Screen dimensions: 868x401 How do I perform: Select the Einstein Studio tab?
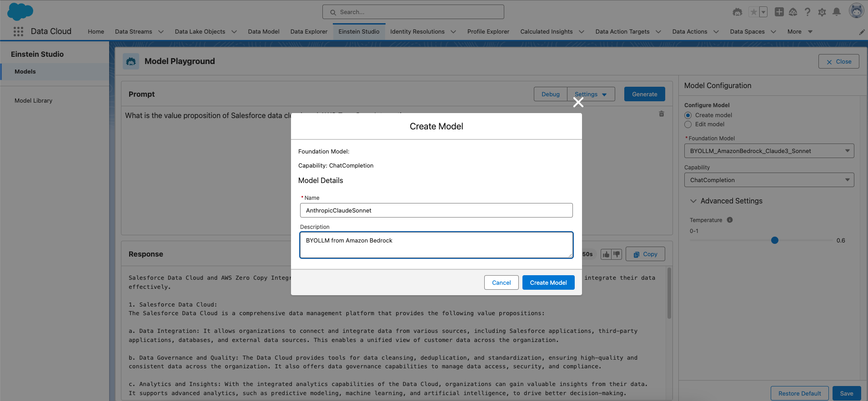(x=359, y=32)
